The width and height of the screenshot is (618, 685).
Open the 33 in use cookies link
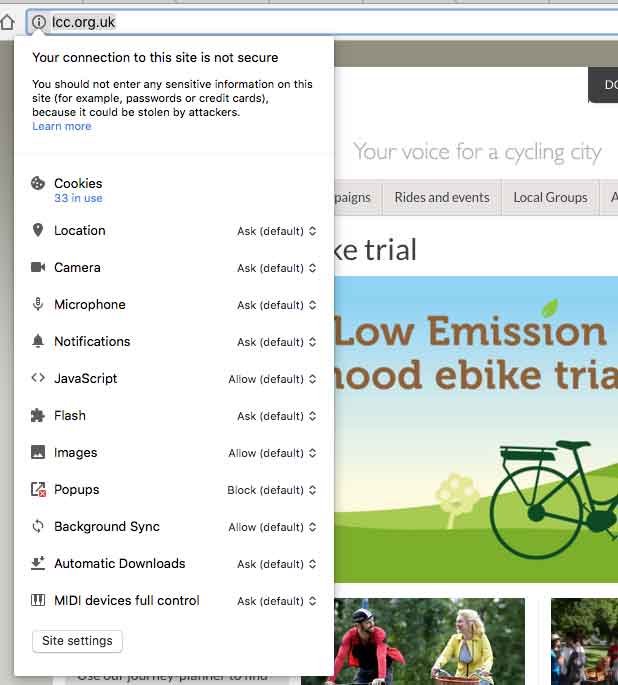[x=78, y=198]
